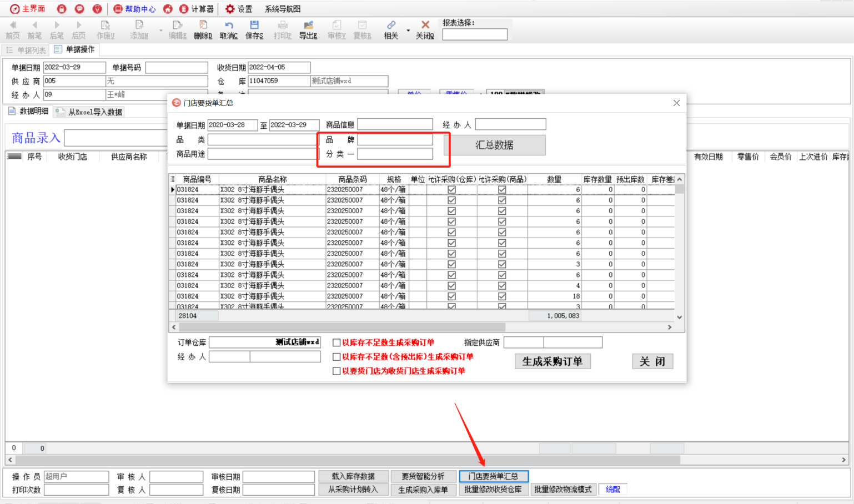
Task: Click the 添加 add document icon
Action: coord(139,25)
